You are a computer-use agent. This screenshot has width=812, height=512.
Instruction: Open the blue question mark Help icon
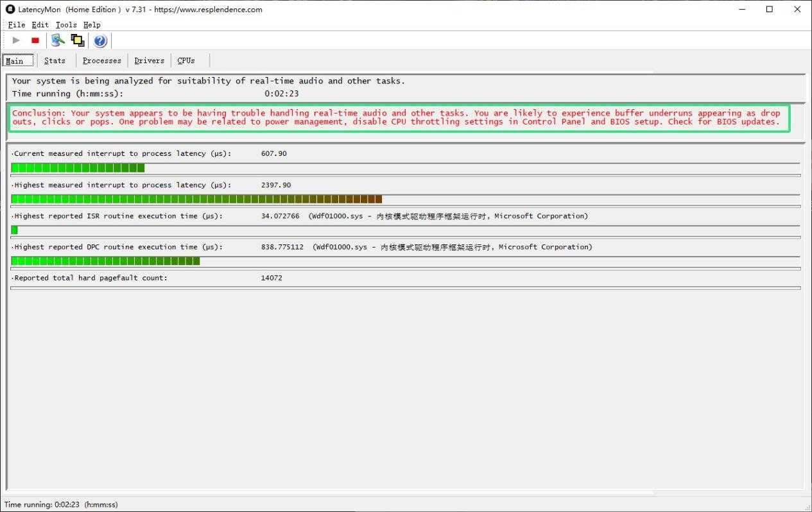[100, 41]
